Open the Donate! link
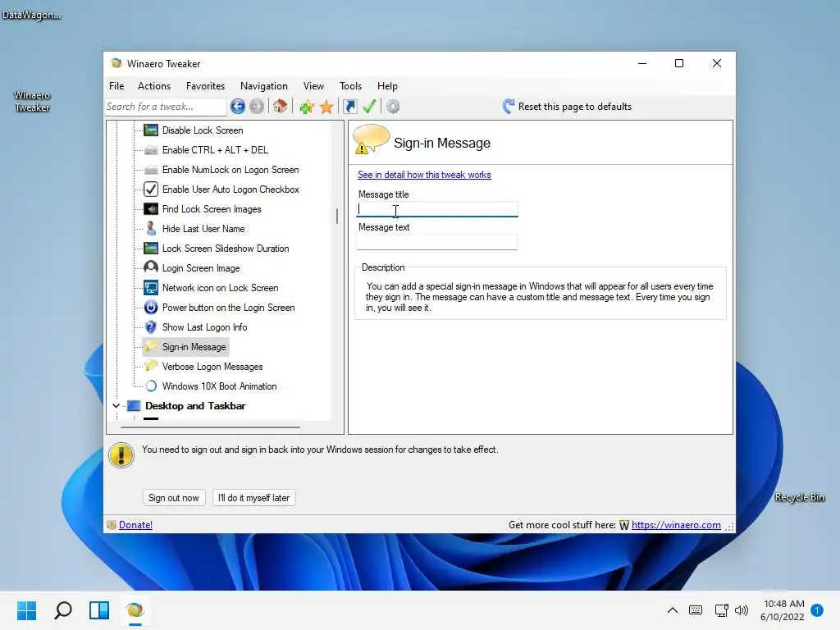The height and width of the screenshot is (630, 840). [x=135, y=525]
